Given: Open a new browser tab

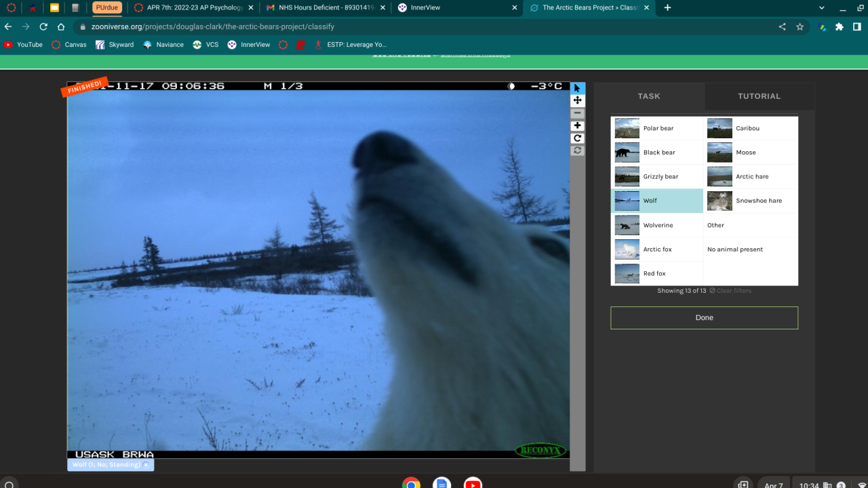Looking at the screenshot, I should (x=668, y=8).
